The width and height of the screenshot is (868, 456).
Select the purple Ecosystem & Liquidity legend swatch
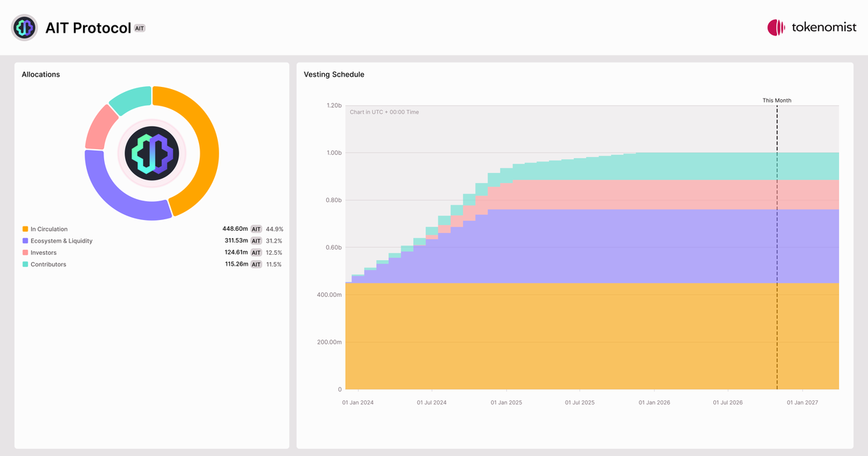(25, 241)
